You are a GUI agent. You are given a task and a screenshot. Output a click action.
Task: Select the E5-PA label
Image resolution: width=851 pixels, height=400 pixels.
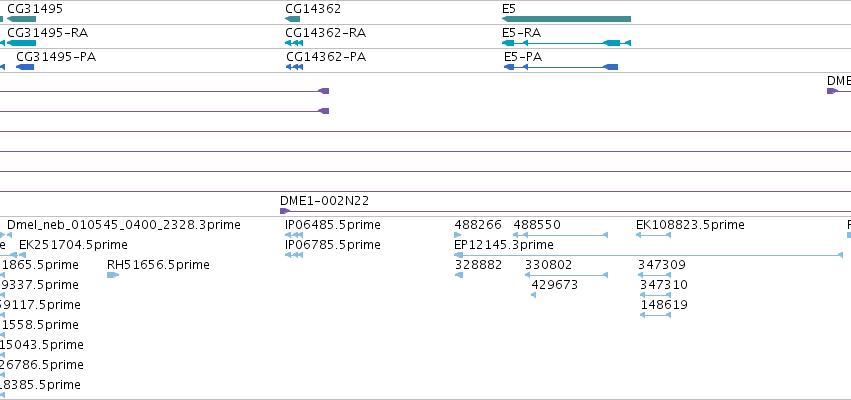click(x=523, y=56)
